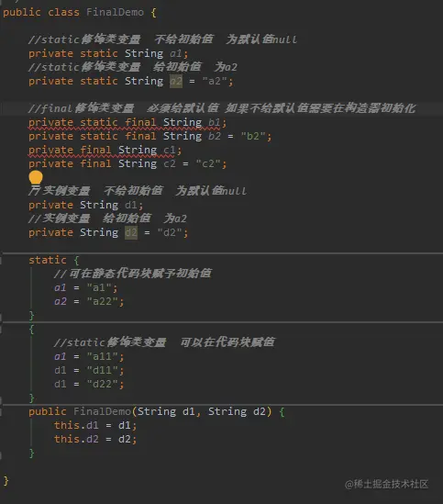Click the line 'private String d2 = "d2";'
443x504 pixels.
pyautogui.click(x=108, y=232)
